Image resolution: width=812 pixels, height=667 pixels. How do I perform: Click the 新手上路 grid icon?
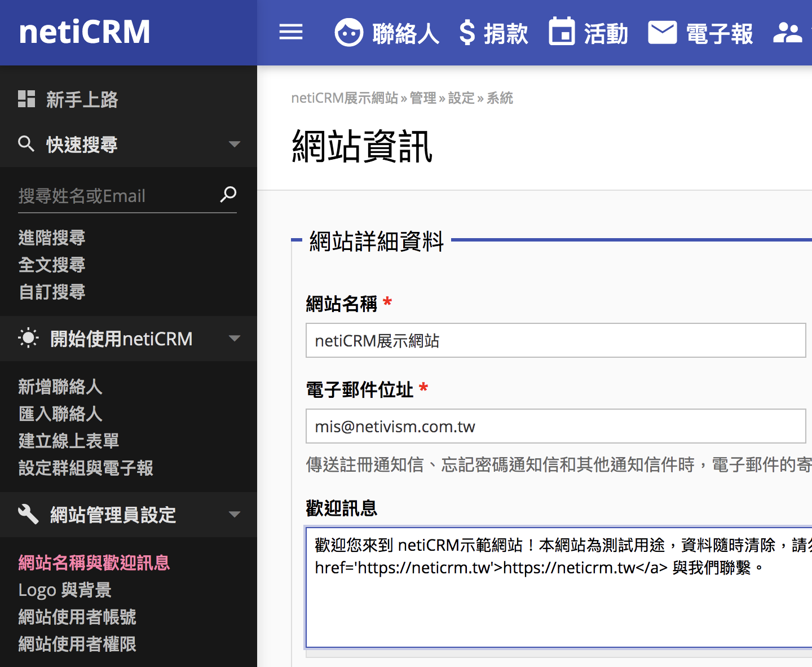pyautogui.click(x=26, y=99)
